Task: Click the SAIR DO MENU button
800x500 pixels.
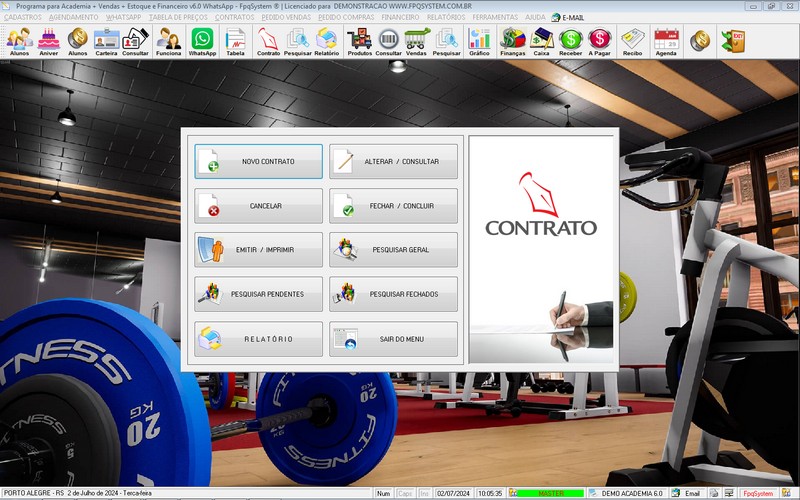Action: coord(393,339)
